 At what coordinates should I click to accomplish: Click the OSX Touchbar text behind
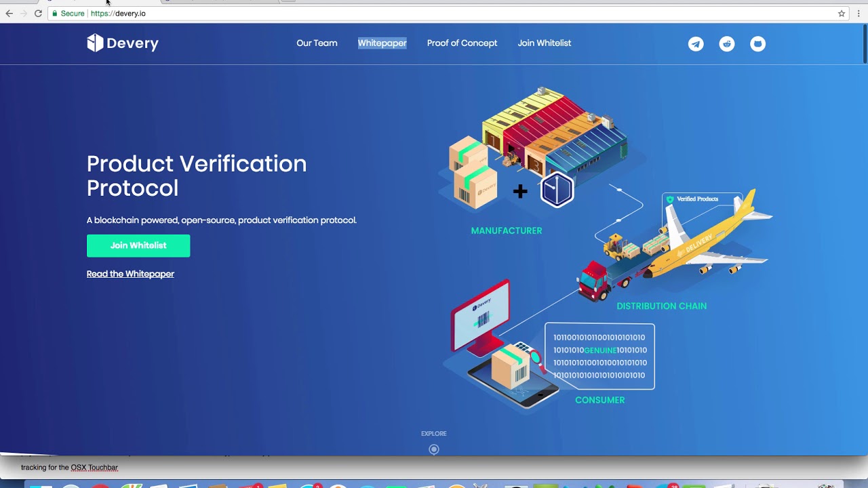coord(94,468)
